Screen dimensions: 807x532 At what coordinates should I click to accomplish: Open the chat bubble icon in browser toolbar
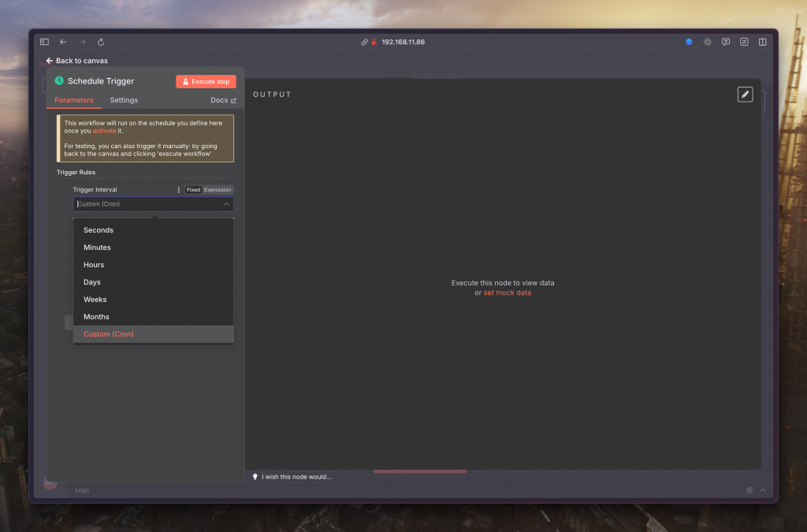coord(726,43)
